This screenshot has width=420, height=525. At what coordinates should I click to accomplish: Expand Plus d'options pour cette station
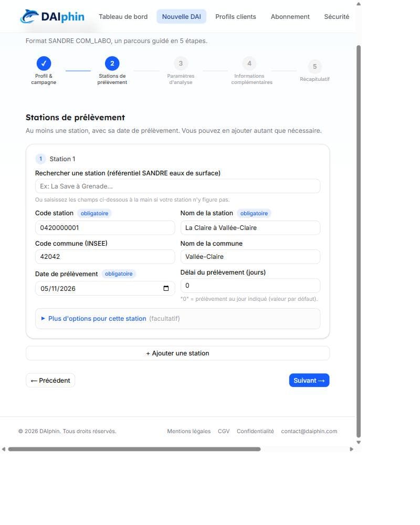click(177, 319)
